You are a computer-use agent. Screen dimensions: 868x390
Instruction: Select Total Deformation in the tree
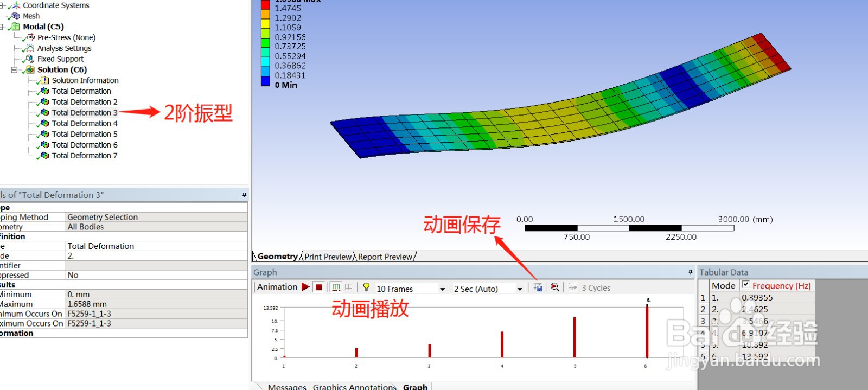tap(81, 91)
